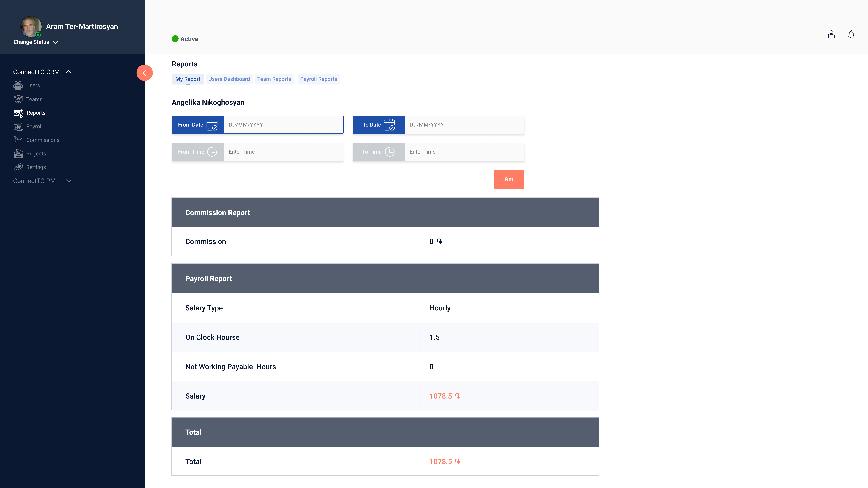
Task: Switch to Payroll Reports tab
Action: click(x=318, y=79)
